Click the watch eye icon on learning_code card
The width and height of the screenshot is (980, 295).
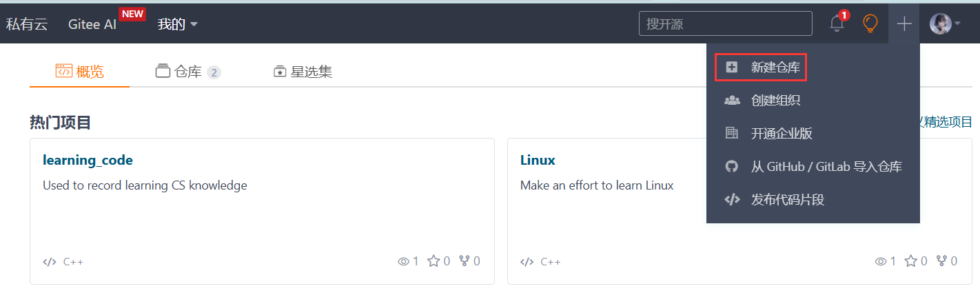[404, 261]
